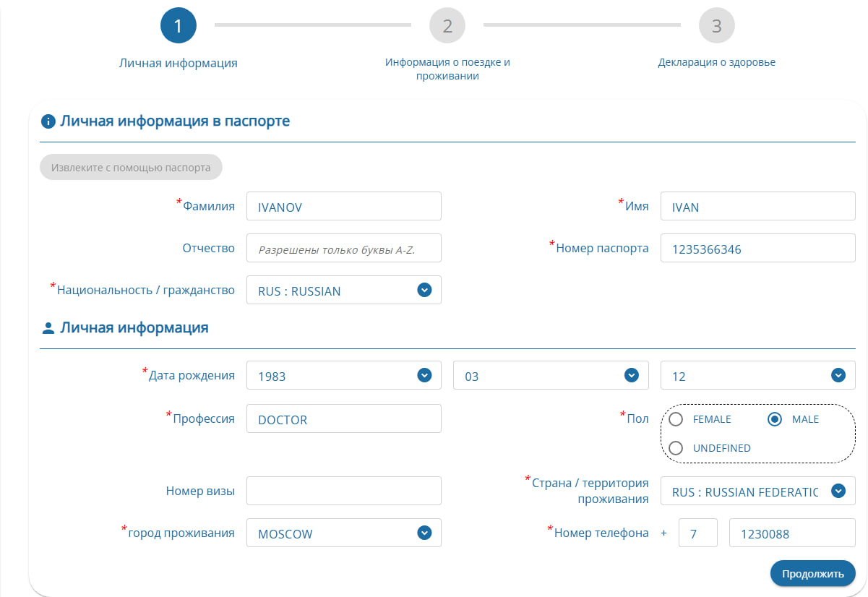Open the birth day dropdown 12
Viewport: 868px width, 597px height.
pyautogui.click(x=758, y=375)
